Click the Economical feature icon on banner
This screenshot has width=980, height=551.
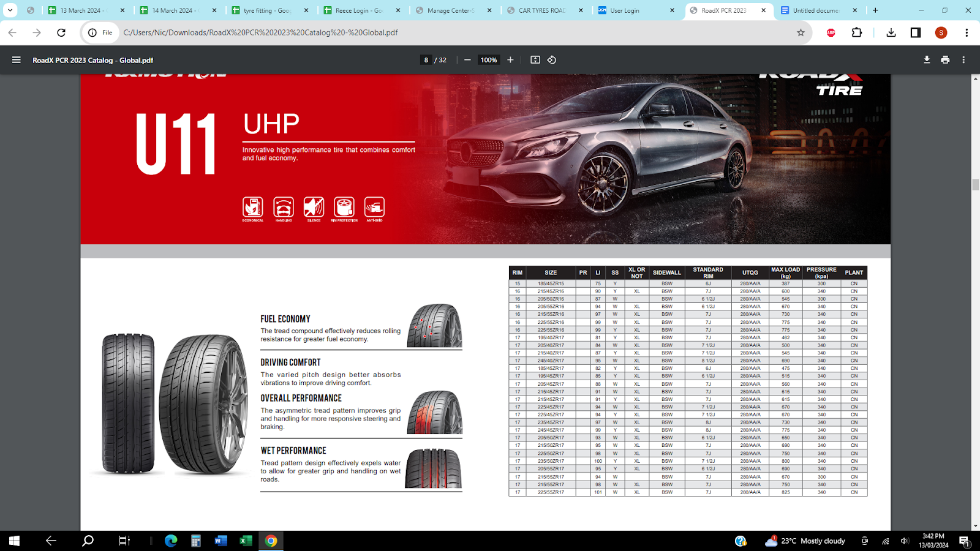pos(252,209)
